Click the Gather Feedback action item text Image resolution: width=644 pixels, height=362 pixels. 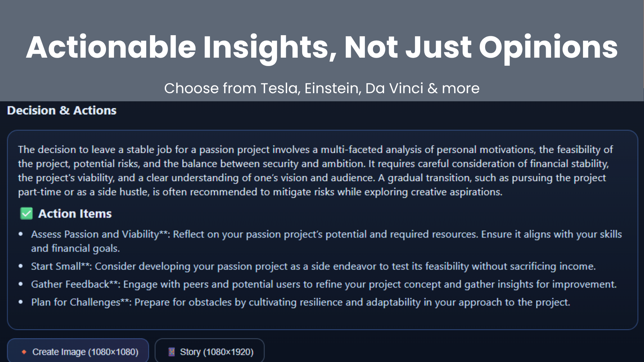[x=324, y=285]
